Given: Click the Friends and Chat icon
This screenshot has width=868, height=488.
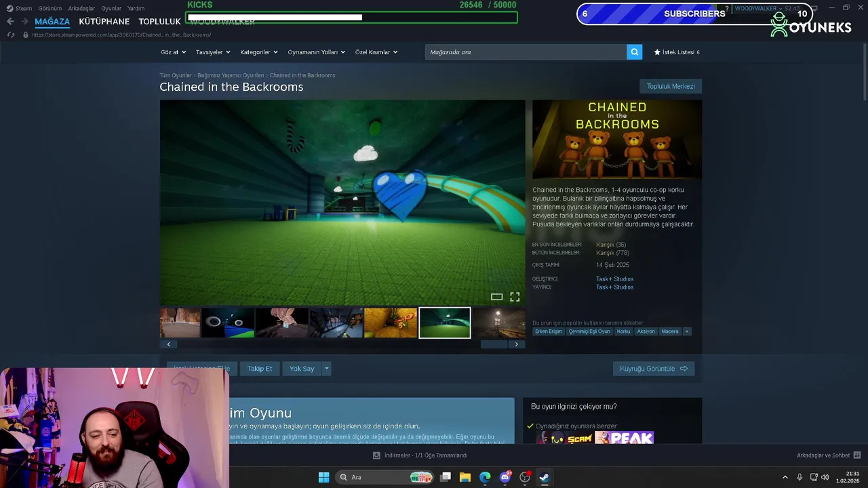Looking at the screenshot, I should [856, 455].
